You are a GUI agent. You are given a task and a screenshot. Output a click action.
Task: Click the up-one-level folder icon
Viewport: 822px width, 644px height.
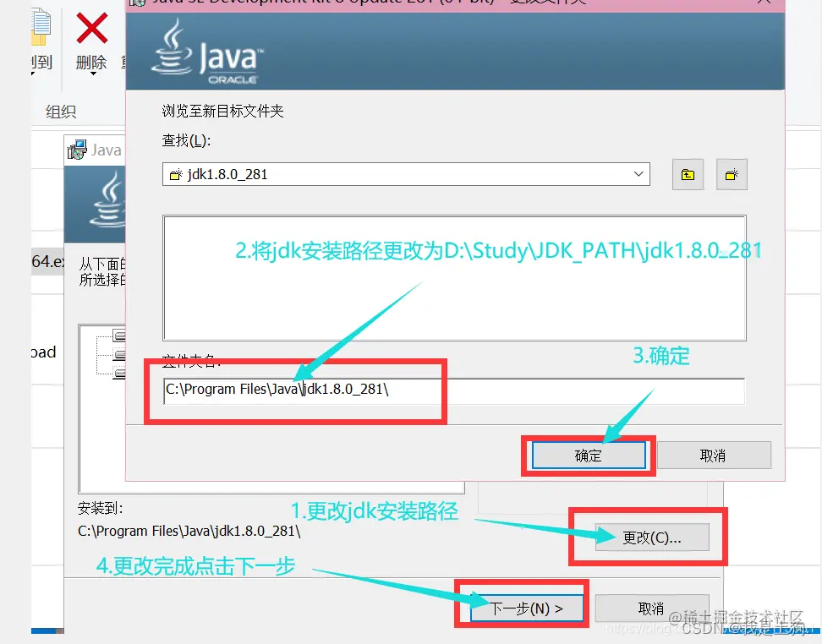tap(688, 174)
